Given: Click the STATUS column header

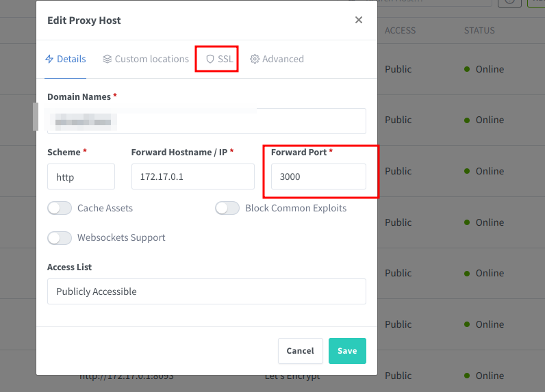Looking at the screenshot, I should 479,31.
